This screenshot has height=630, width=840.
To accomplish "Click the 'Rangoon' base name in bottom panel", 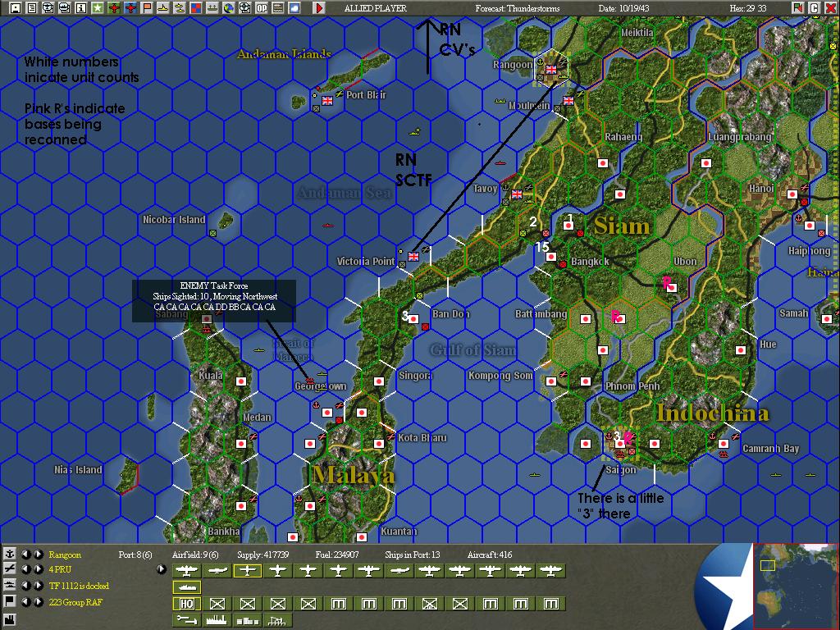I will (x=65, y=555).
